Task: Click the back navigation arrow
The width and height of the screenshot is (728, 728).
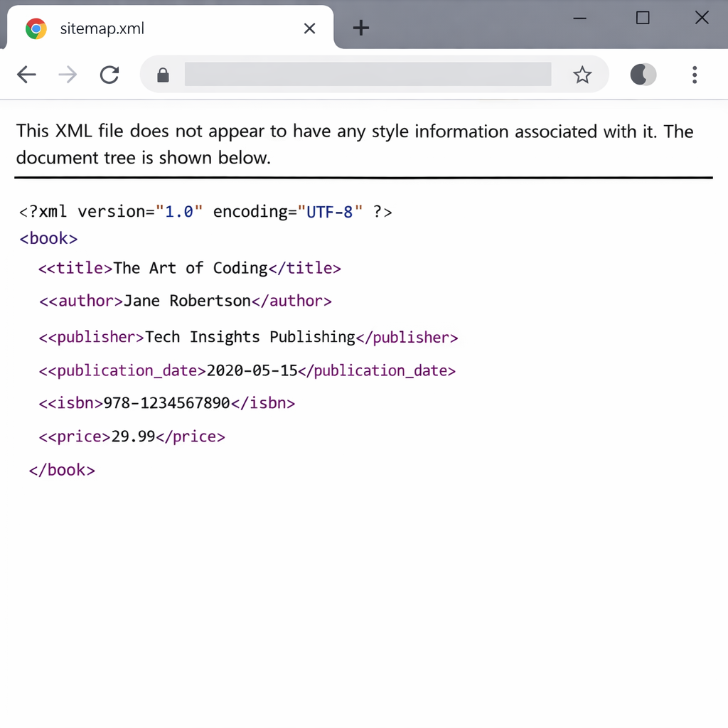Action: (26, 75)
